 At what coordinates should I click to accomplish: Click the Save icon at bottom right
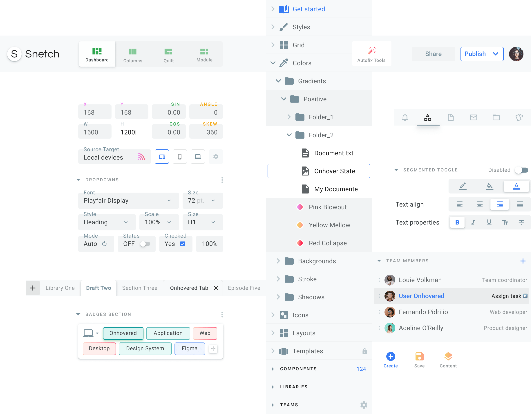tap(419, 357)
